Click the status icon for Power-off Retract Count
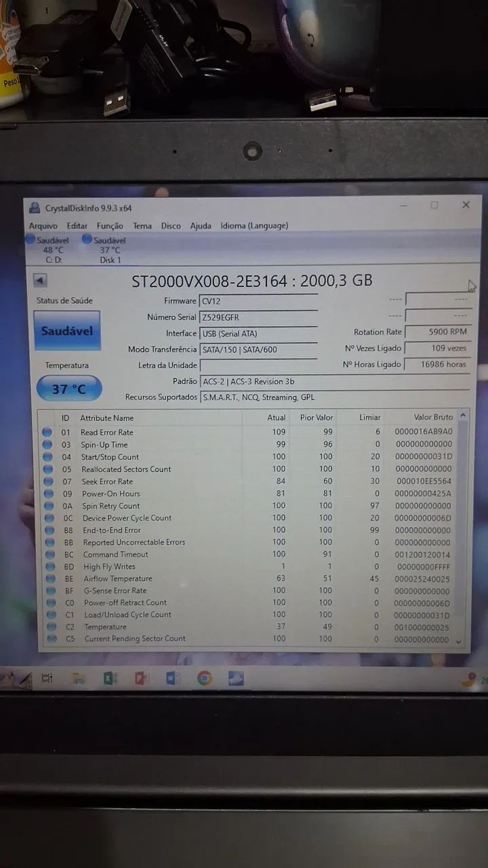Screen dimensions: 488x868 [x=51, y=602]
